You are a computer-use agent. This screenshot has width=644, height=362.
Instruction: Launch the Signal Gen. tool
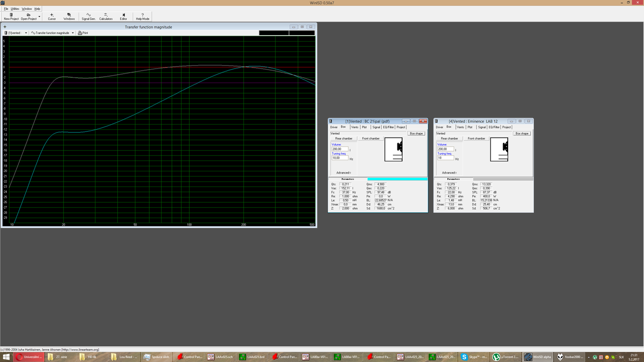pyautogui.click(x=88, y=17)
